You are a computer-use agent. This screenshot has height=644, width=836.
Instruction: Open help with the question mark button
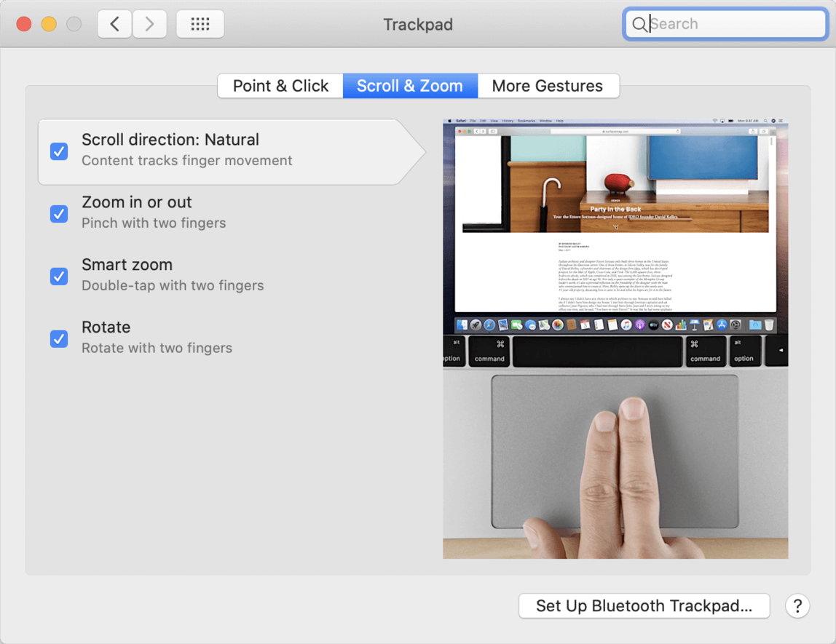coord(797,605)
